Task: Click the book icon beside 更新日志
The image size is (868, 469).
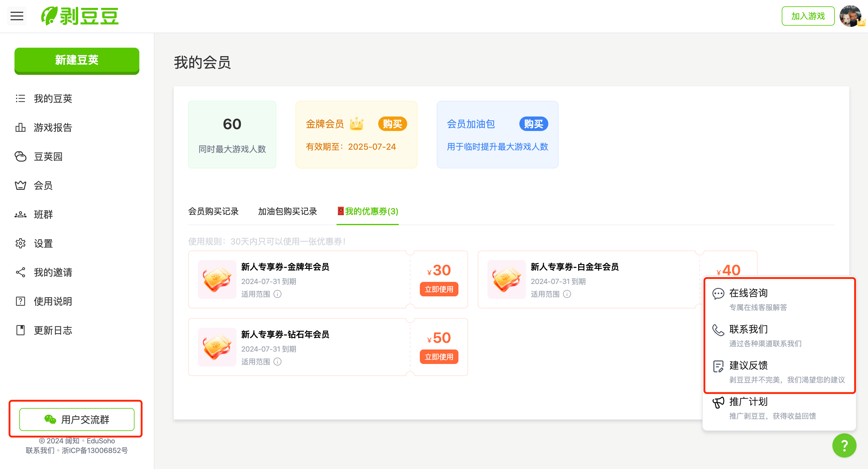Action: [x=20, y=330]
